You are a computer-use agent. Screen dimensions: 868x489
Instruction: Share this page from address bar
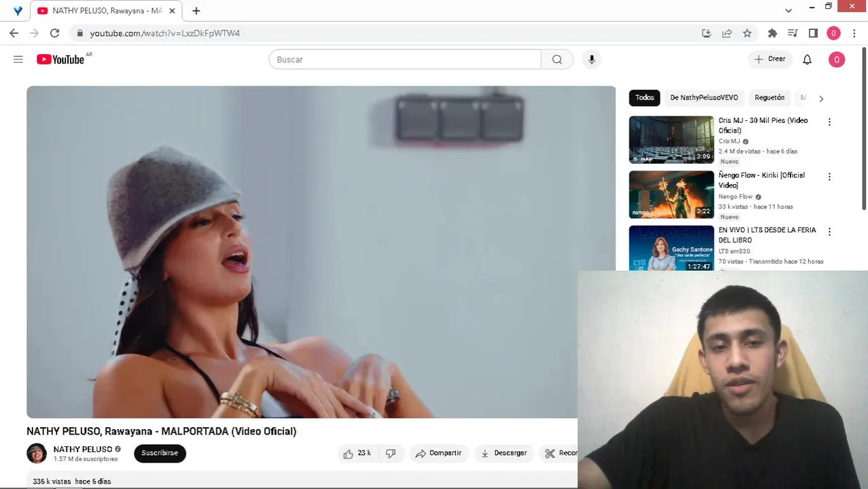tap(727, 33)
